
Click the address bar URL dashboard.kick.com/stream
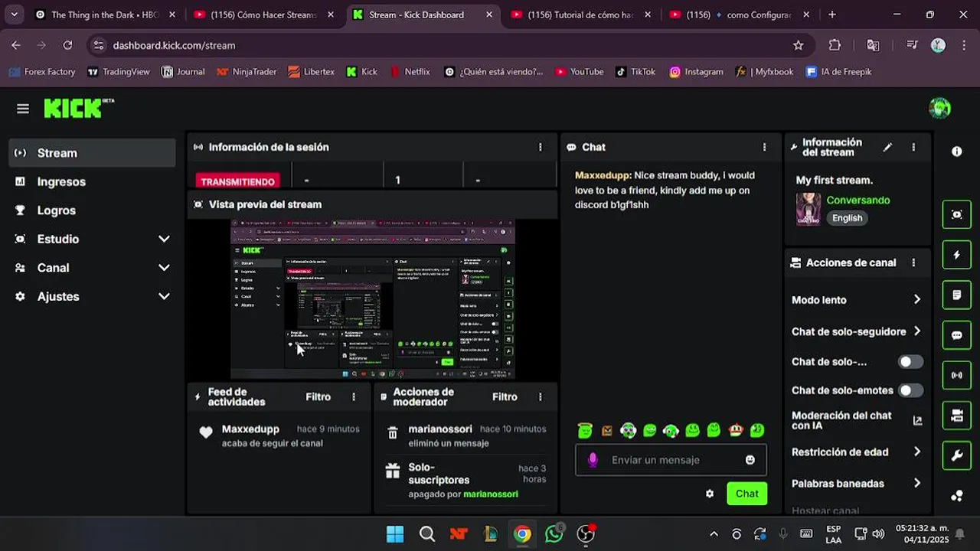tap(174, 45)
